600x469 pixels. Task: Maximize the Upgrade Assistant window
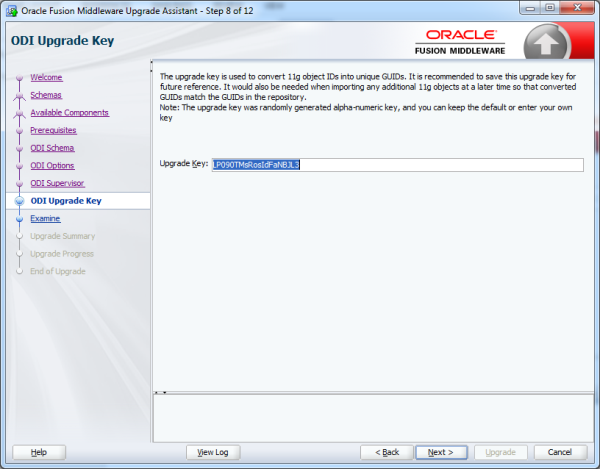tap(550, 8)
